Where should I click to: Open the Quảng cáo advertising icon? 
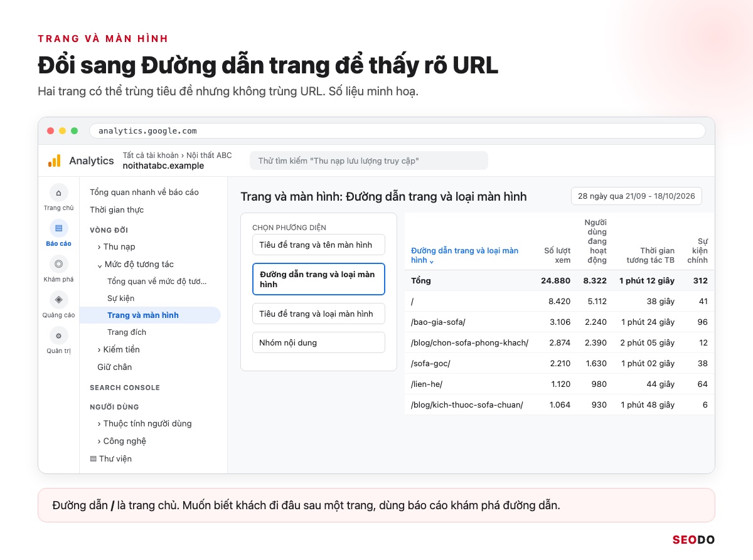[58, 300]
